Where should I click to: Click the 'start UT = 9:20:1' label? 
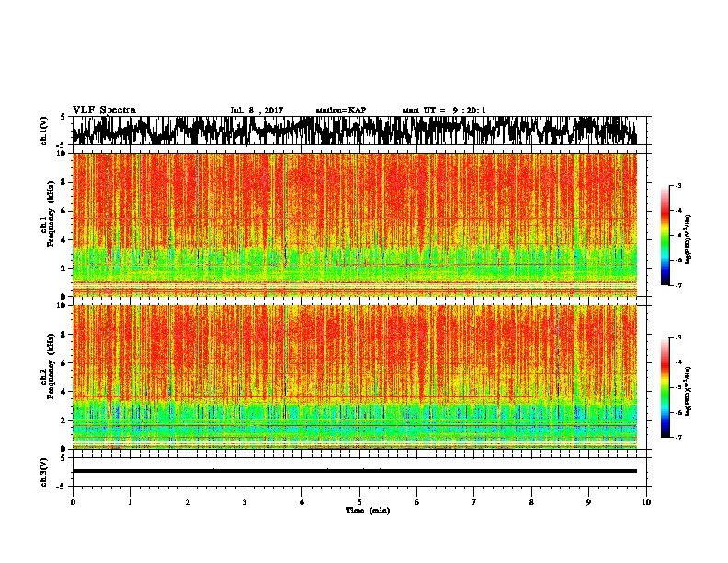click(x=444, y=110)
